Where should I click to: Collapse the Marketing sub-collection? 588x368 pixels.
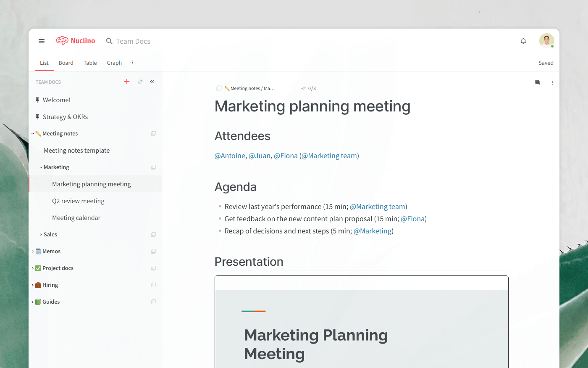(41, 167)
